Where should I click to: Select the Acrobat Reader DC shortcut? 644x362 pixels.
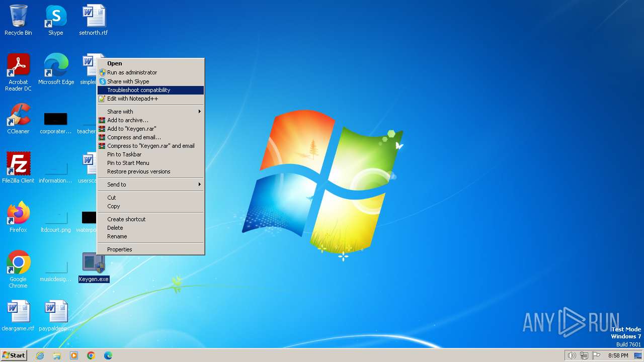coord(18,72)
